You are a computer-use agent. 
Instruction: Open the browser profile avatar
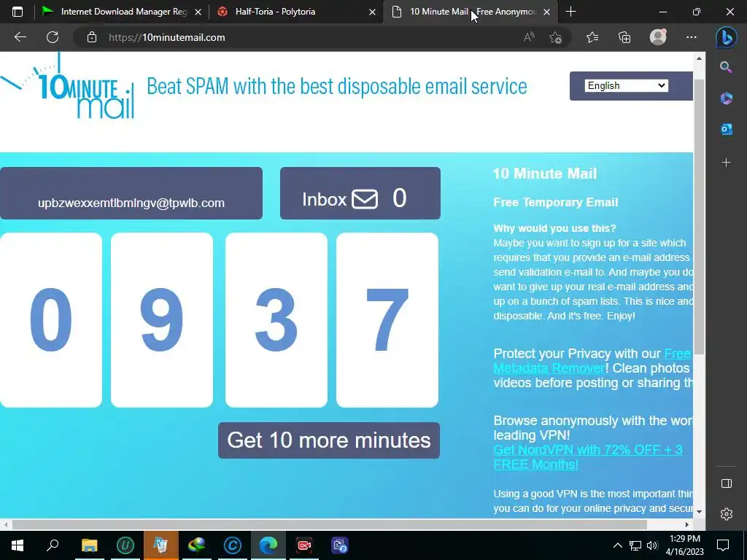click(658, 37)
